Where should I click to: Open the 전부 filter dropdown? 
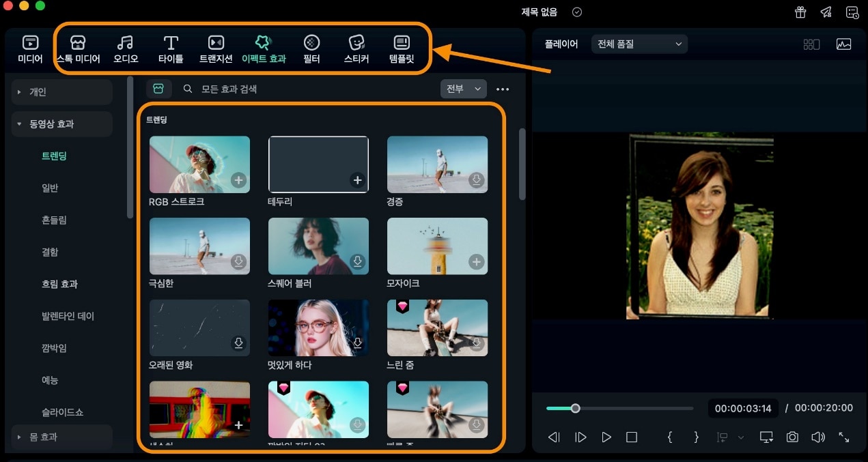pos(464,89)
